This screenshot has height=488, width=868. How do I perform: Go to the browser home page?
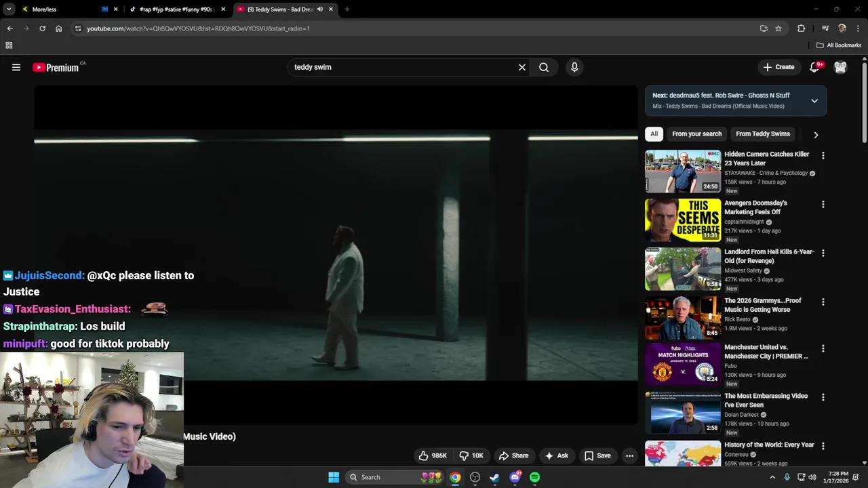coord(59,28)
